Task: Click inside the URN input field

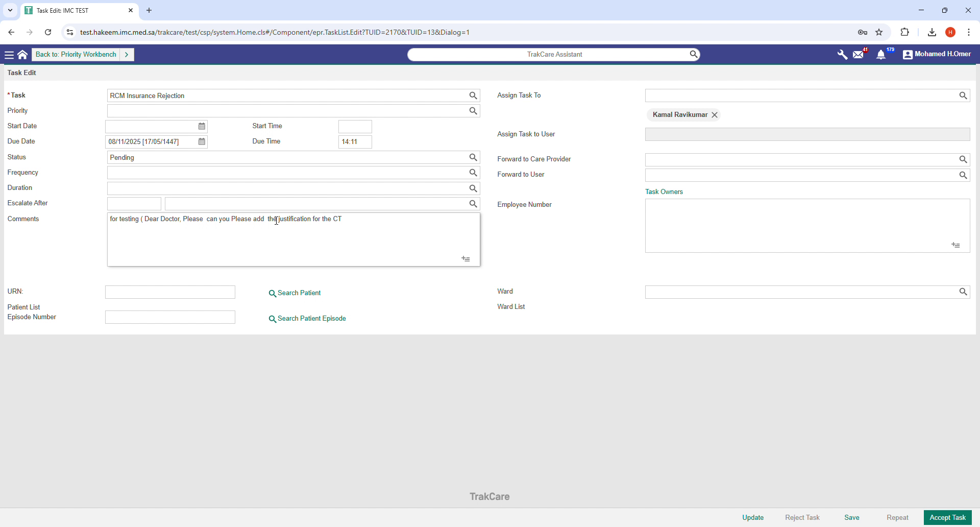Action: click(170, 292)
